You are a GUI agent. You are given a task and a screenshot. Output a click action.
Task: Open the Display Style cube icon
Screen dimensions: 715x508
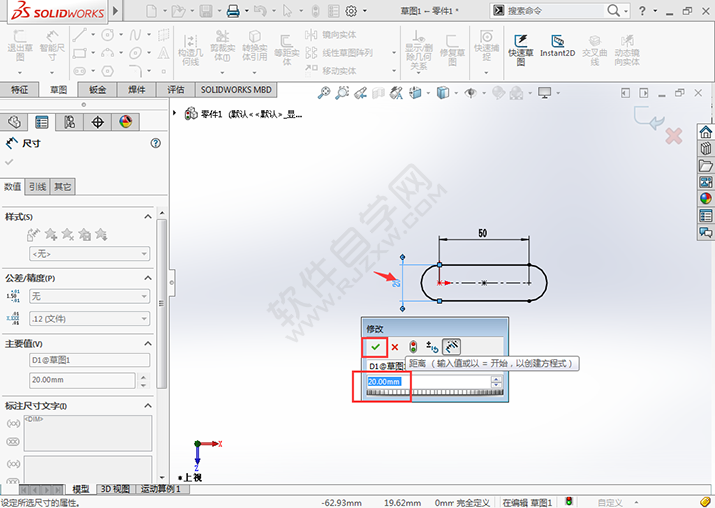[x=443, y=93]
